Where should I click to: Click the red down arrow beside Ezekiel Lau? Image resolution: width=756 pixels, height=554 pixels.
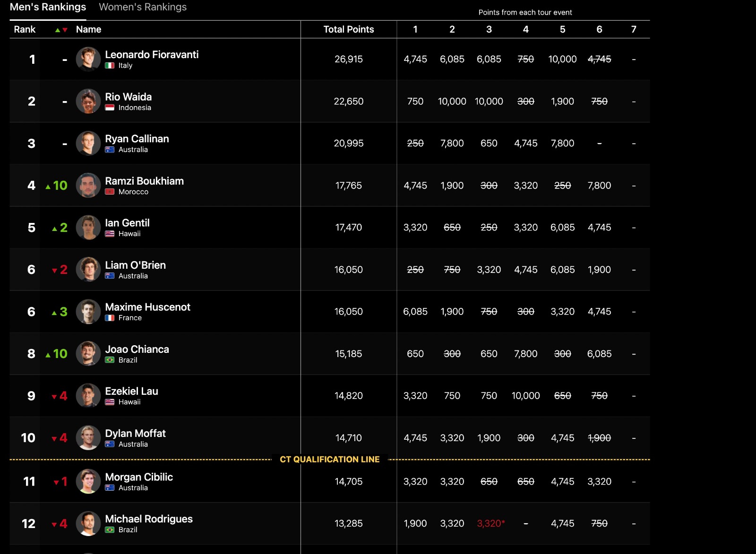click(x=54, y=397)
